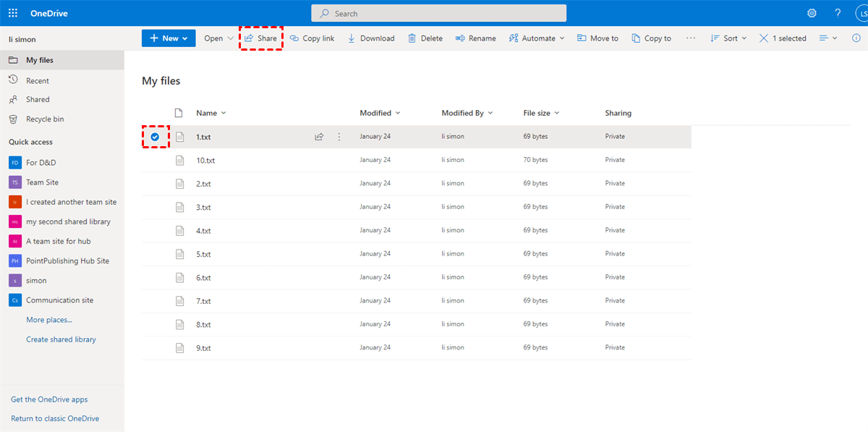Expand the Automate dropdown menu

click(x=537, y=38)
